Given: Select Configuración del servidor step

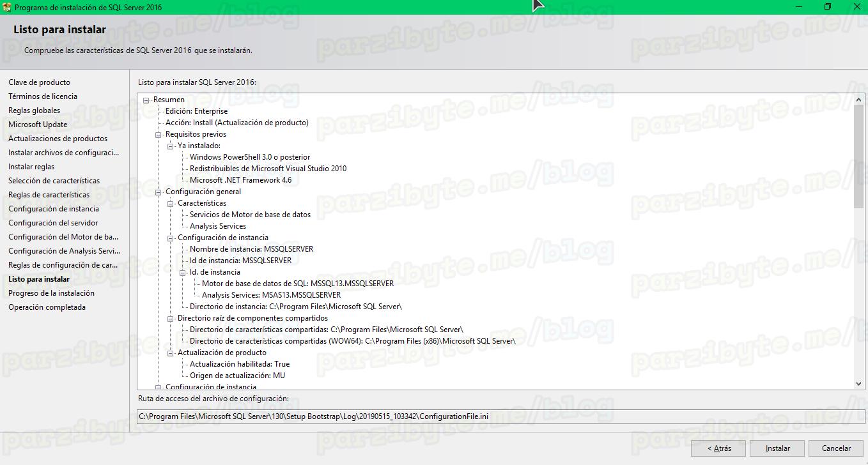Looking at the screenshot, I should pyautogui.click(x=53, y=223).
